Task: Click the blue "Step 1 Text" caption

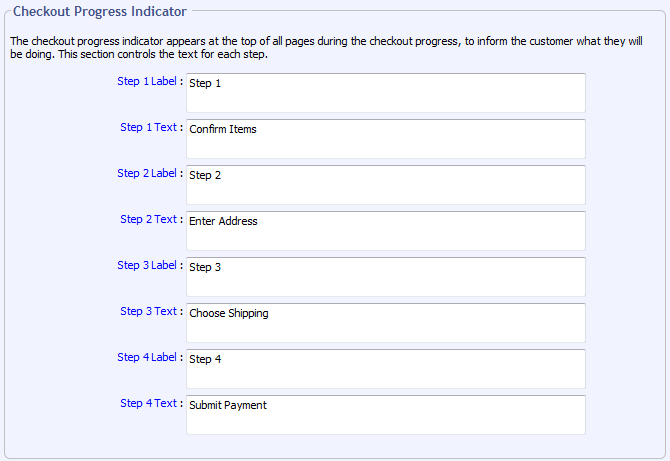Action: 148,128
